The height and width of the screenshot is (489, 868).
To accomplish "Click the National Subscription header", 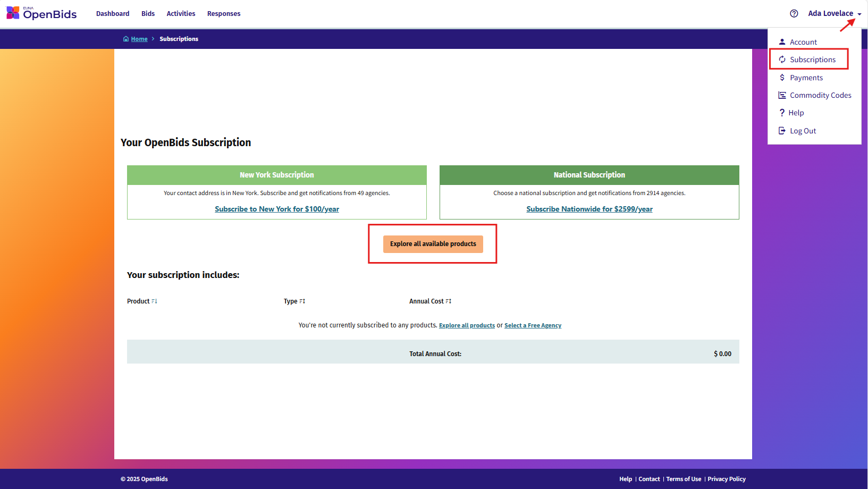I will [x=589, y=175].
